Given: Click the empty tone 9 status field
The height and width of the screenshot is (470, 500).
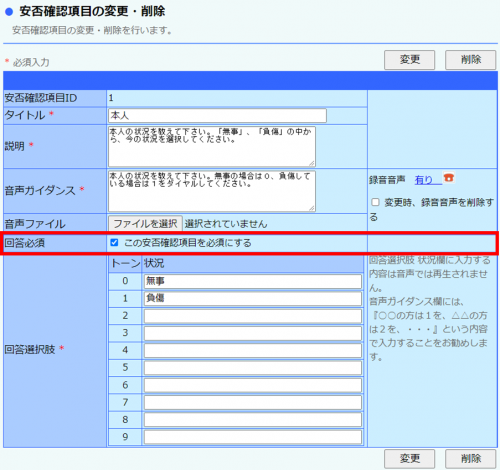Looking at the screenshot, I should click(253, 437).
